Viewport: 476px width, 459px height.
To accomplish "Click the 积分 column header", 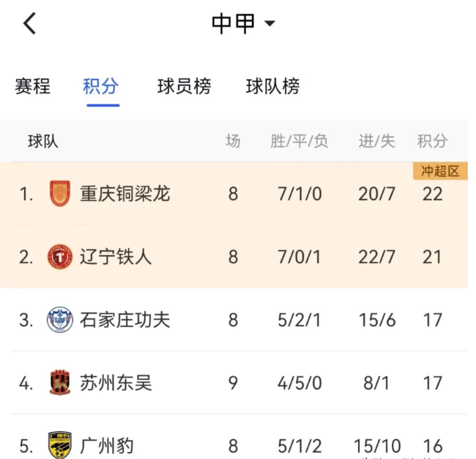I will [x=432, y=141].
